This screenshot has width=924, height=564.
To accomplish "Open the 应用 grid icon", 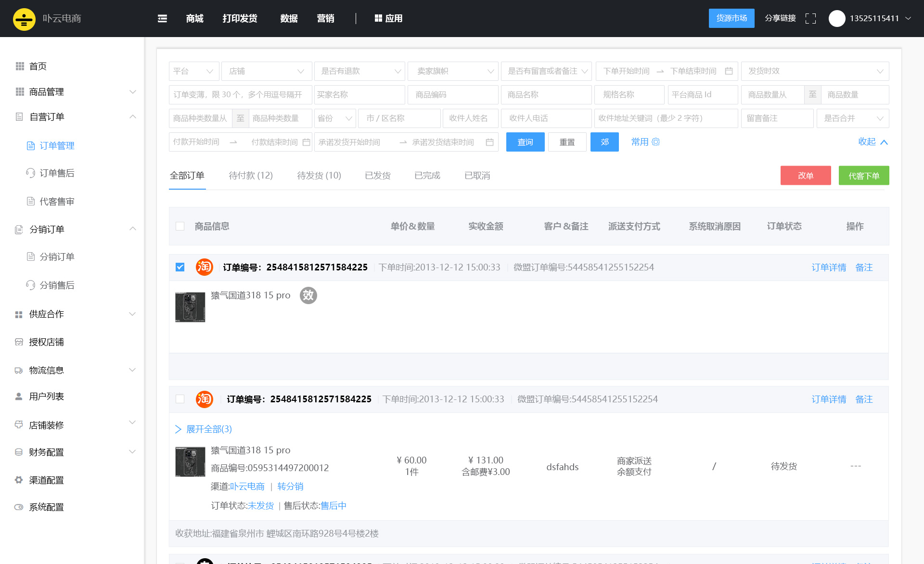I will click(x=378, y=18).
